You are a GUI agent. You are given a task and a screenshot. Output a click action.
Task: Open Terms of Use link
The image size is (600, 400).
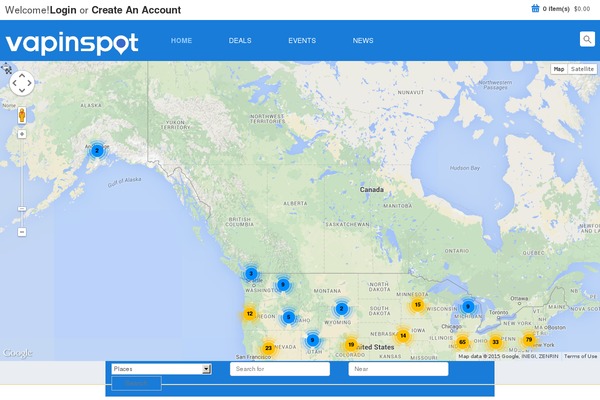pos(580,356)
